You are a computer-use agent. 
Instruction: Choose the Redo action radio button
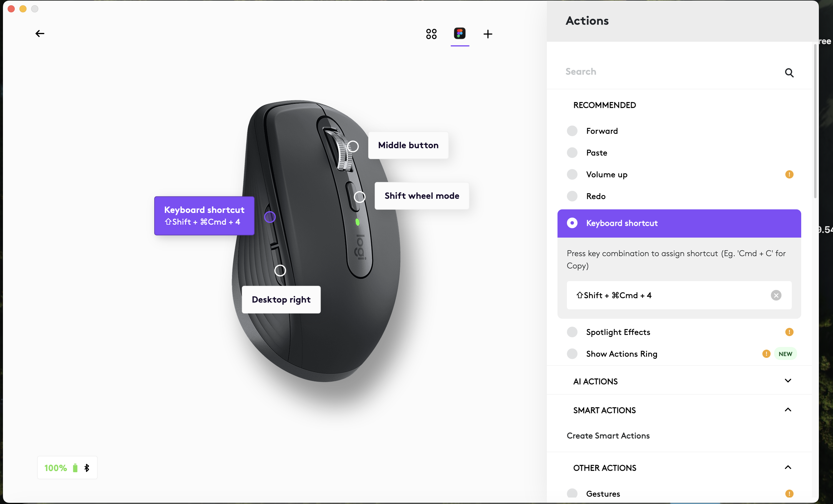click(x=572, y=196)
